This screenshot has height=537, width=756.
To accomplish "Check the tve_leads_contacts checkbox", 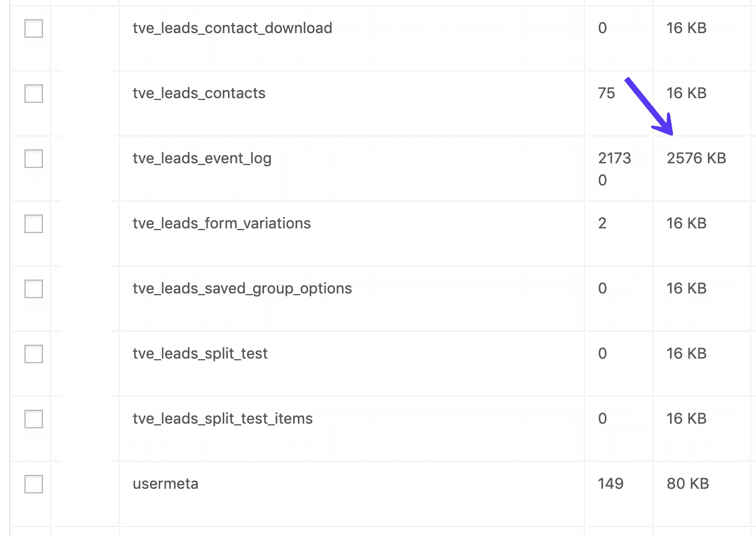I will [33, 93].
